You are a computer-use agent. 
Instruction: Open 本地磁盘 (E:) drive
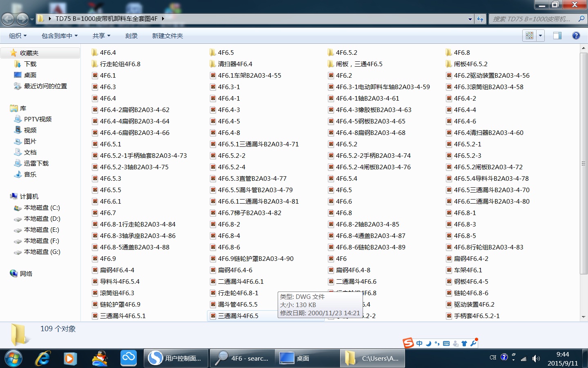pyautogui.click(x=42, y=229)
